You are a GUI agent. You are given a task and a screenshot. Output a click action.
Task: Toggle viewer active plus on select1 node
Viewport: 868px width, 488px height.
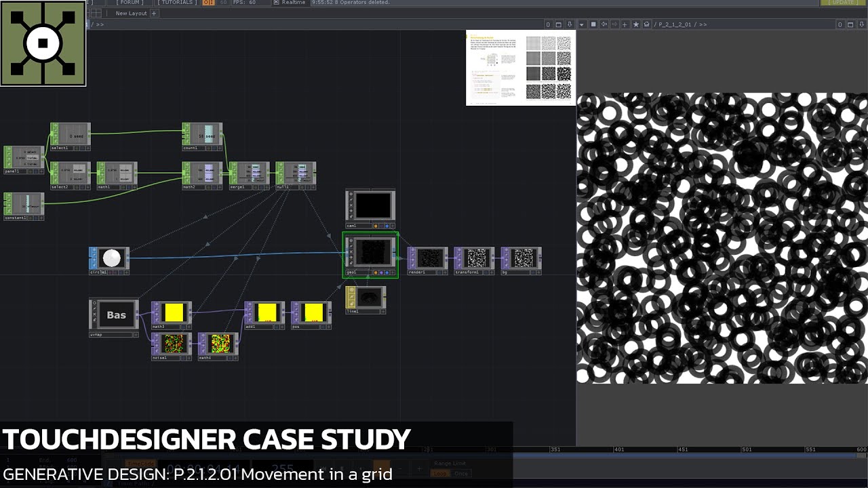tap(87, 148)
